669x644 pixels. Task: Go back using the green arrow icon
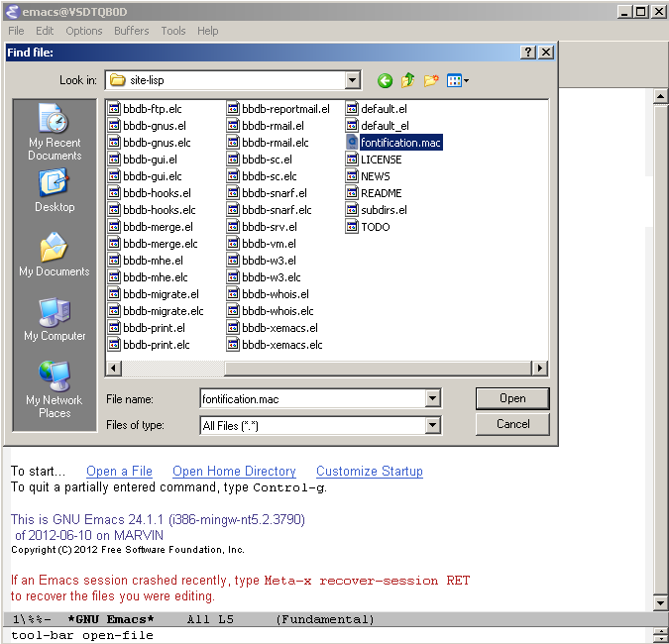pos(385,80)
